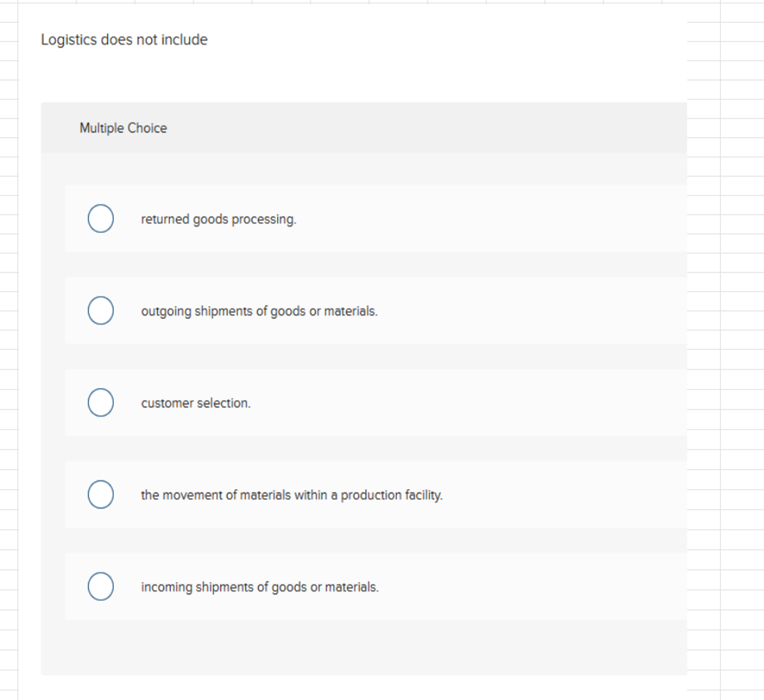This screenshot has height=700, width=764.
Task: Click the "Multiple Choice" header label
Action: click(x=123, y=128)
